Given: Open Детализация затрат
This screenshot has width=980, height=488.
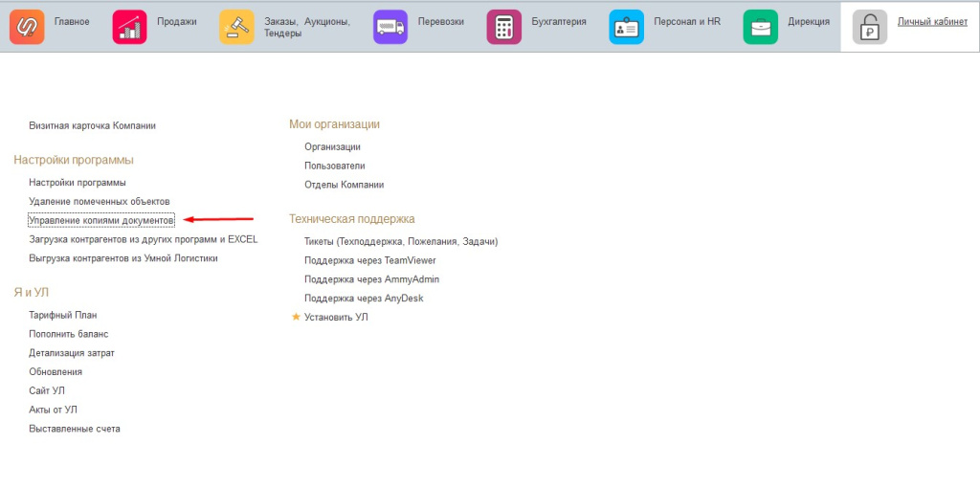Looking at the screenshot, I should point(72,353).
